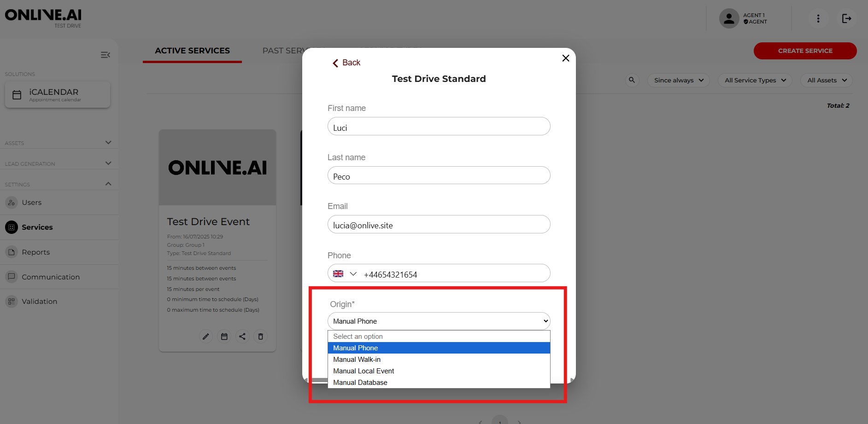Click the edit pencil icon on Test Drive Event
Viewport: 868px width, 424px height.
click(206, 337)
